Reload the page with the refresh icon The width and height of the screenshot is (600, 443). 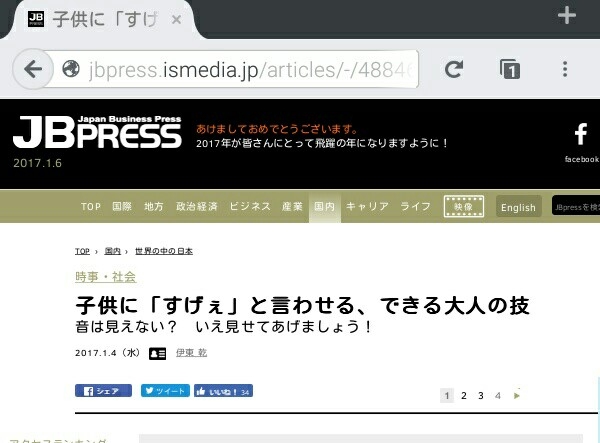click(x=454, y=69)
